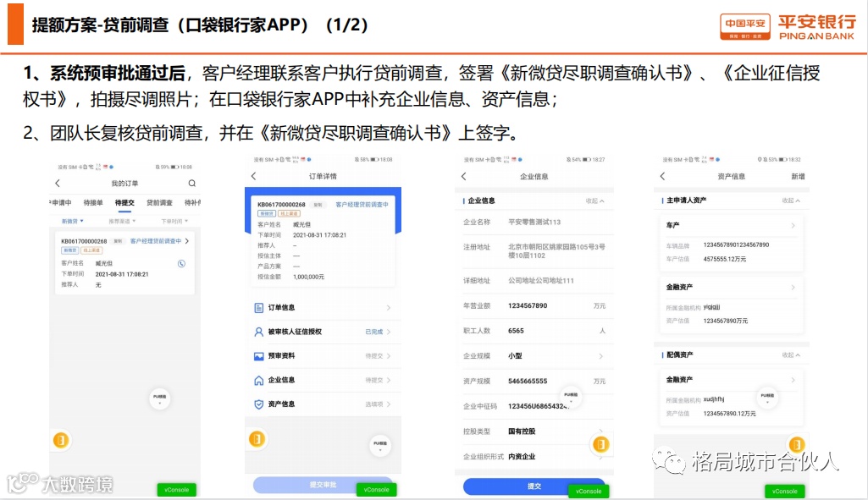Tap the orange door icon on 我的订单 screen
Screen dimensions: 868x500
(x=61, y=440)
